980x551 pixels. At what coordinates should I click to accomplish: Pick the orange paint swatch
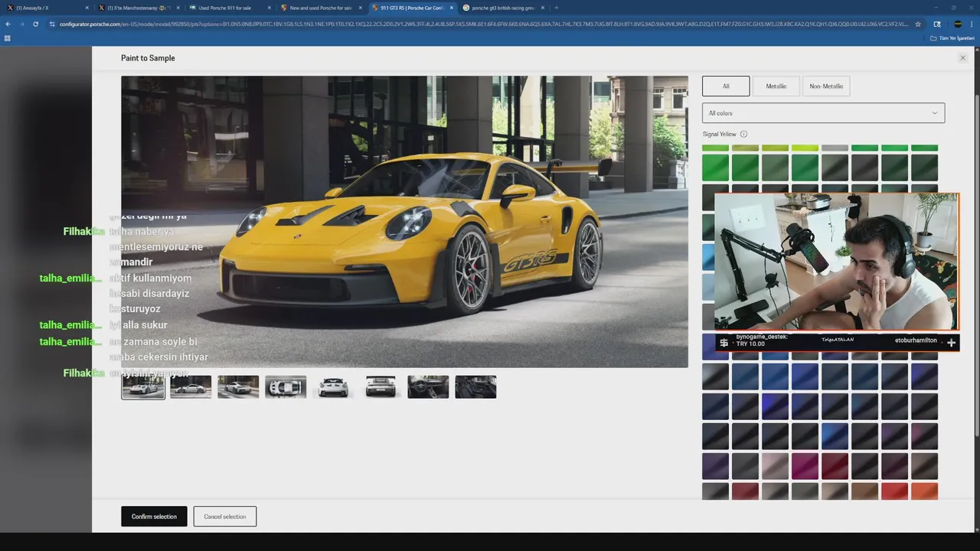click(924, 491)
